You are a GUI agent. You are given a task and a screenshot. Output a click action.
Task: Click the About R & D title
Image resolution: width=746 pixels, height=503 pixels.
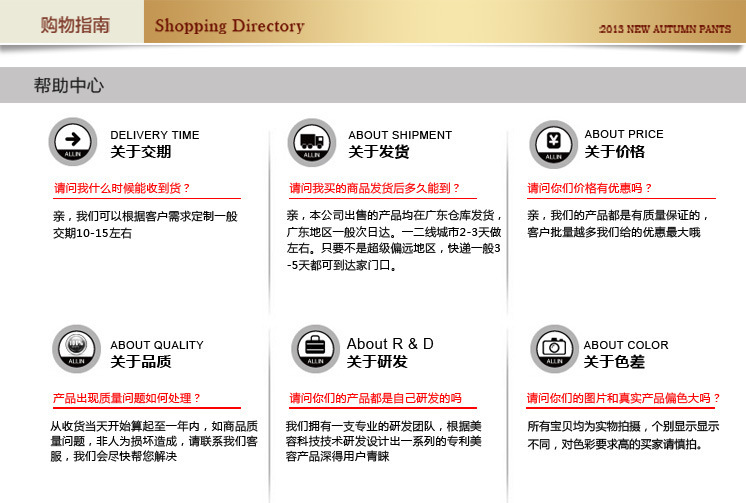click(x=390, y=344)
